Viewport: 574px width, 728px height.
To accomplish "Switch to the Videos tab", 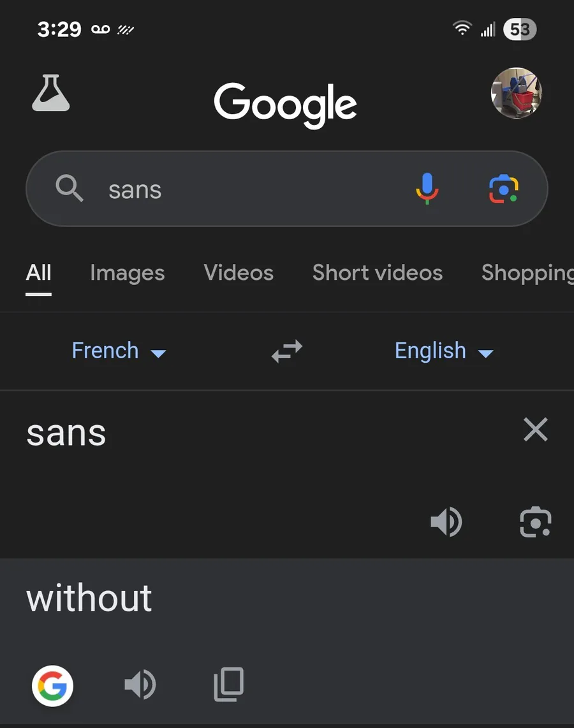I will point(239,273).
